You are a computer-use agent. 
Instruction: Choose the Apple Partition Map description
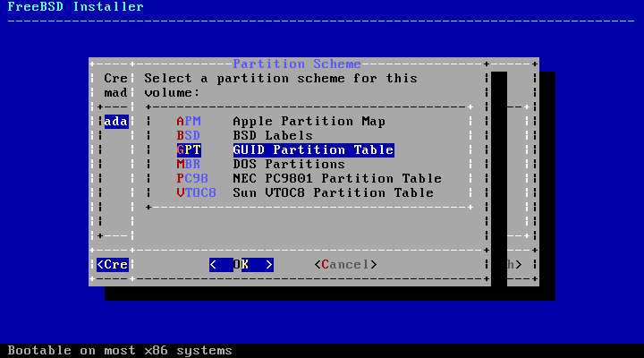(x=309, y=122)
